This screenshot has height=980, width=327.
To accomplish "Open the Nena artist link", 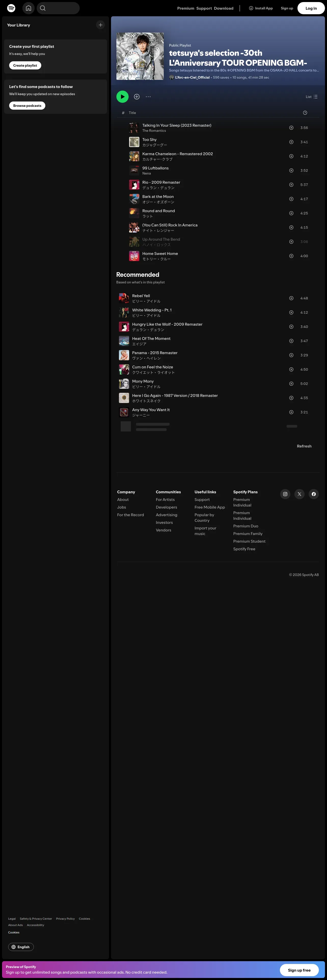I will 146,174.
